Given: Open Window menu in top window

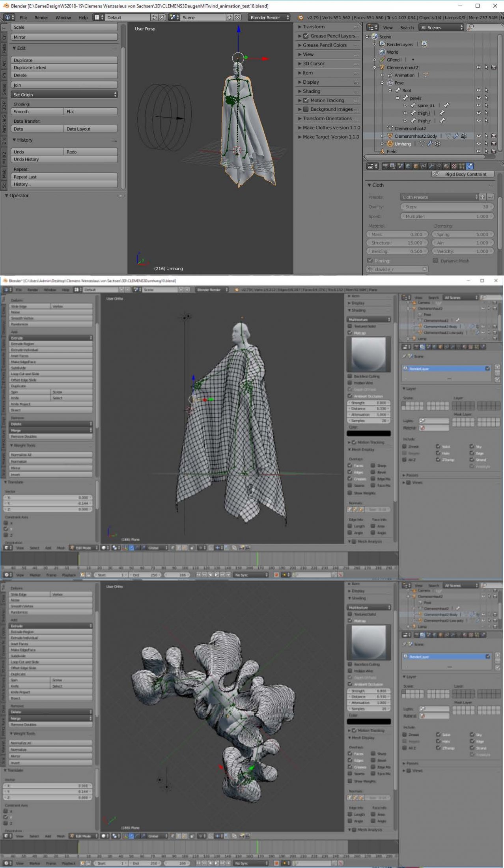Looking at the screenshot, I should click(x=63, y=17).
